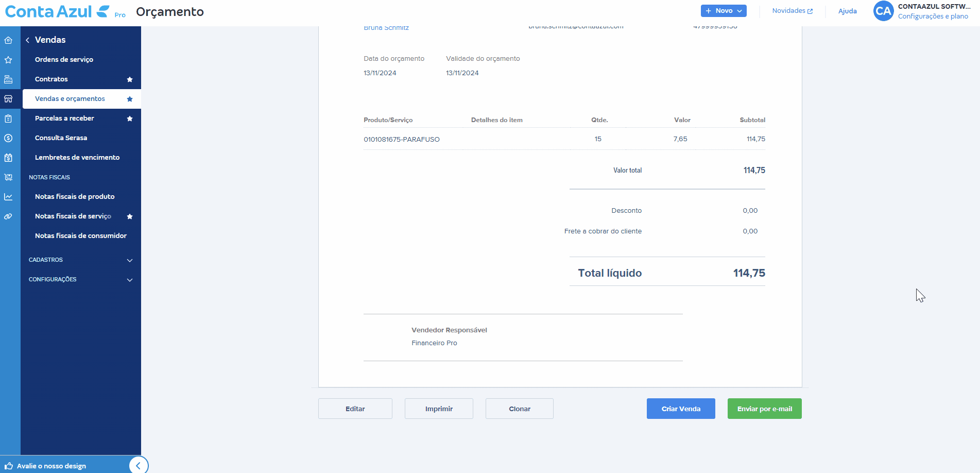Open the cash register sidebar icon
This screenshot has height=473, width=980.
(x=8, y=79)
